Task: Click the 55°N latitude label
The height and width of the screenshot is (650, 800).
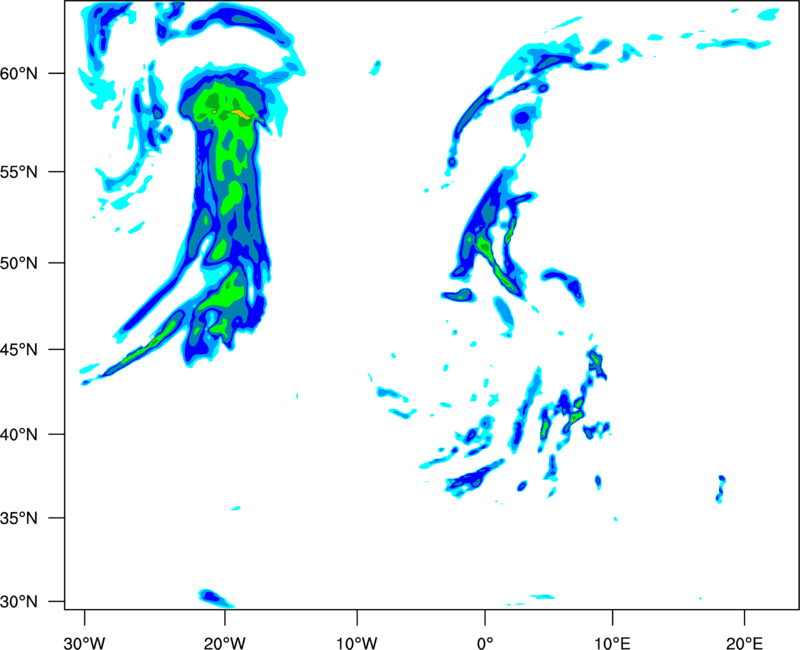Action: click(x=19, y=172)
